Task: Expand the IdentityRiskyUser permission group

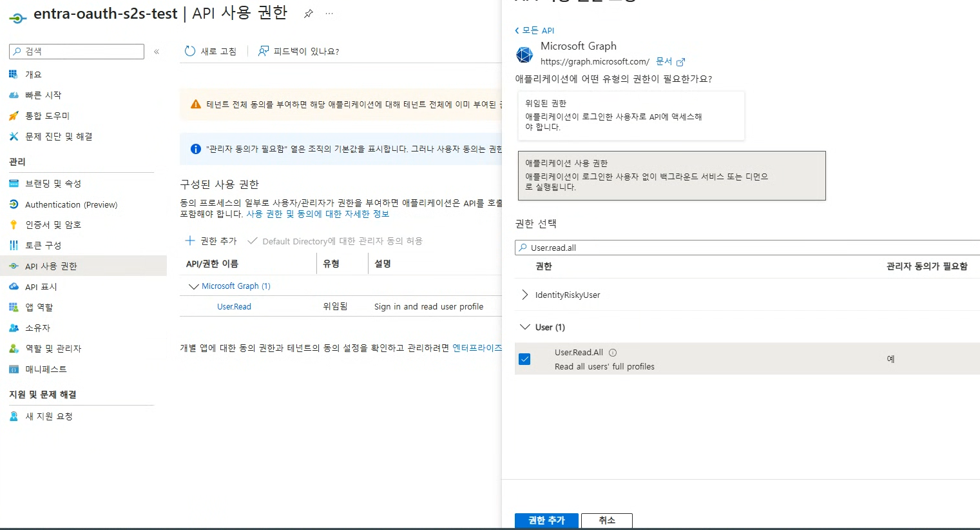Action: click(524, 295)
